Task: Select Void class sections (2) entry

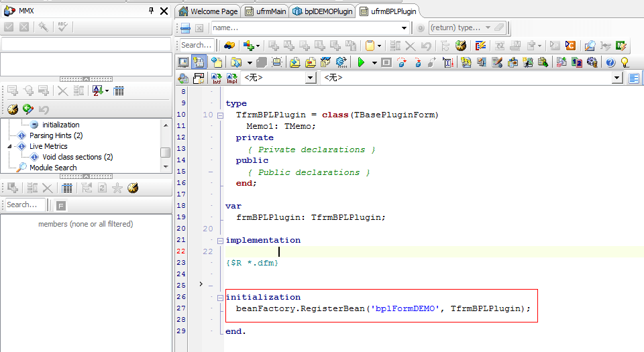Action: click(x=77, y=157)
